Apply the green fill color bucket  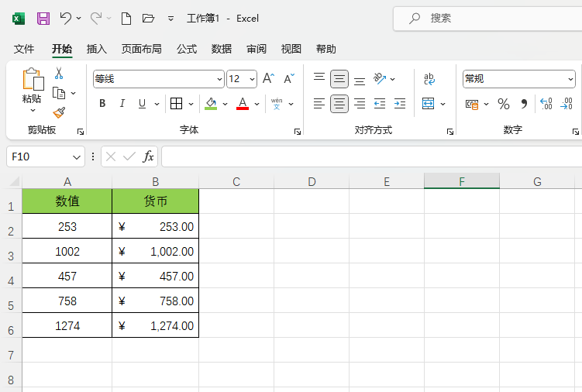211,104
